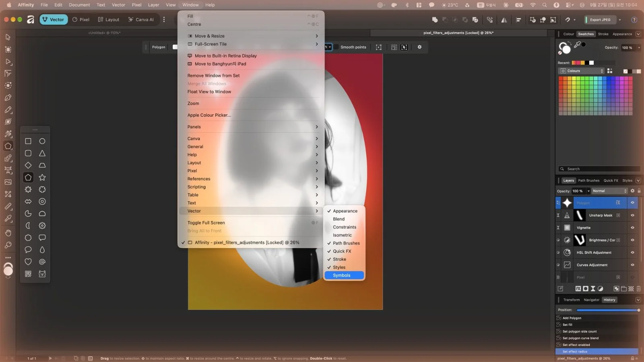Image resolution: width=644 pixels, height=362 pixels.
Task: Select the Tear drop shape tool
Action: pos(42,250)
